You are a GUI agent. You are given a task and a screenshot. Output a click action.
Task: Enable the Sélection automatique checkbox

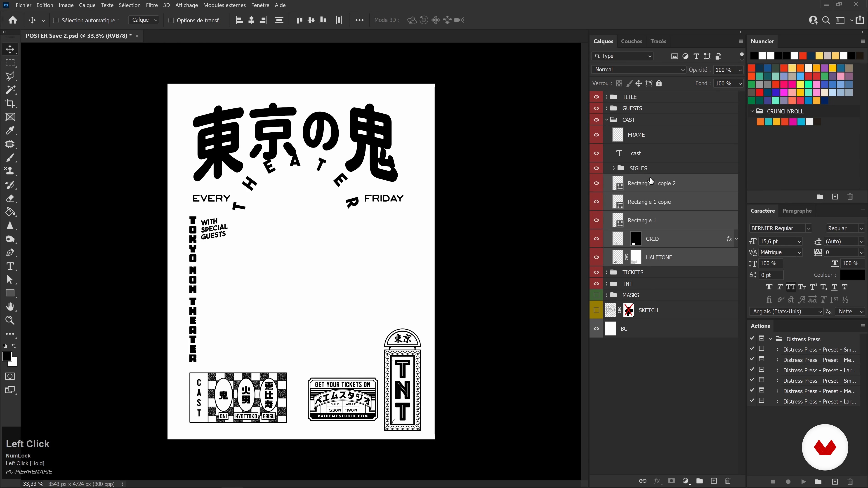56,20
